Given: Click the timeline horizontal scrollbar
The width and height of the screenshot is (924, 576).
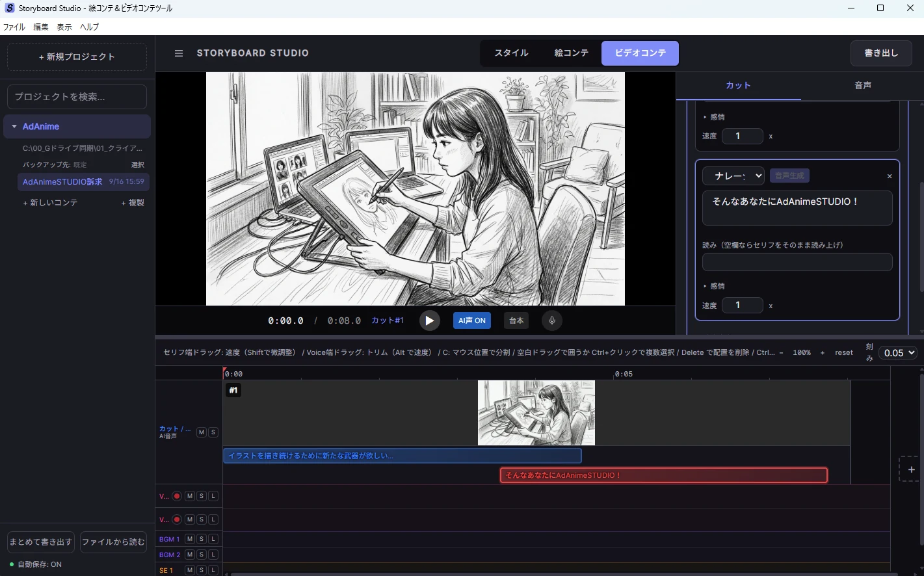Looking at the screenshot, I should 563,574.
